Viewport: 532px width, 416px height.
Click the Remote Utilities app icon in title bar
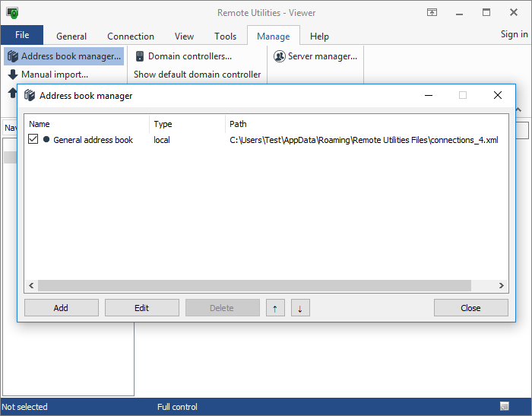12,13
